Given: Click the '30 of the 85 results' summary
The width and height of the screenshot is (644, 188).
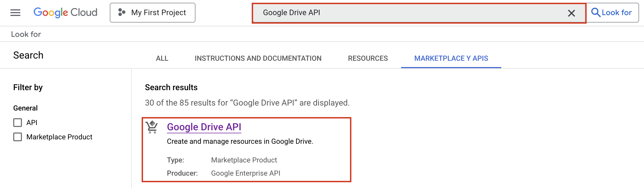Looking at the screenshot, I should [247, 103].
